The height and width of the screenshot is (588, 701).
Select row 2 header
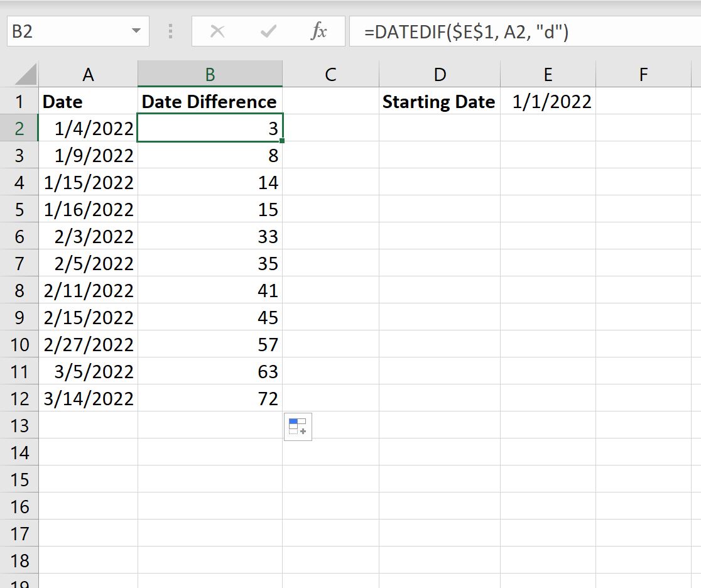coord(19,128)
